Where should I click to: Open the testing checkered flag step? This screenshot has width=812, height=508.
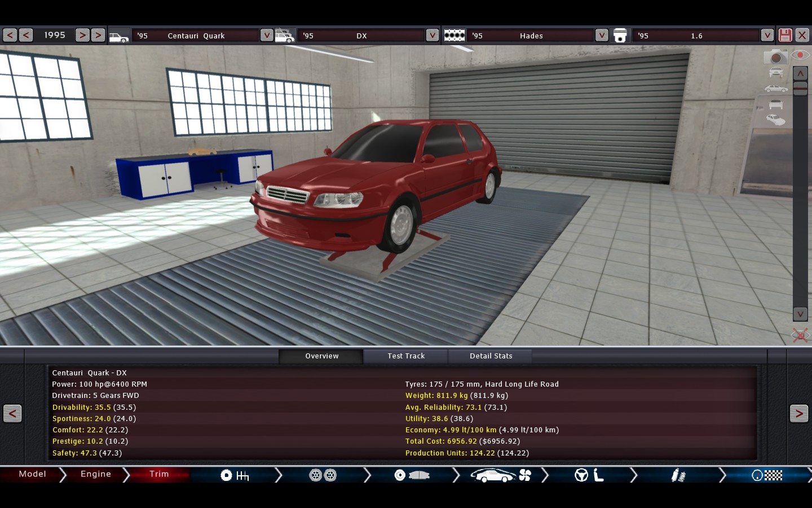(x=767, y=475)
